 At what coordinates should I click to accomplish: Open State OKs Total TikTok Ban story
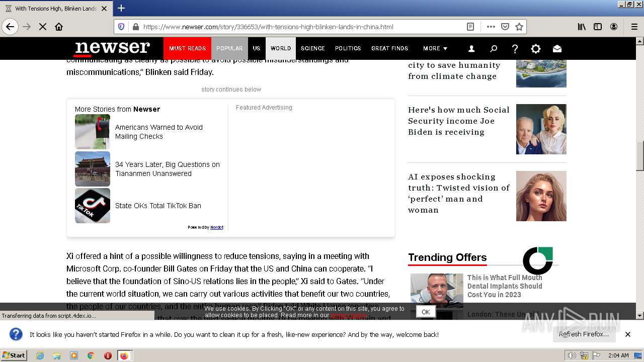158,206
